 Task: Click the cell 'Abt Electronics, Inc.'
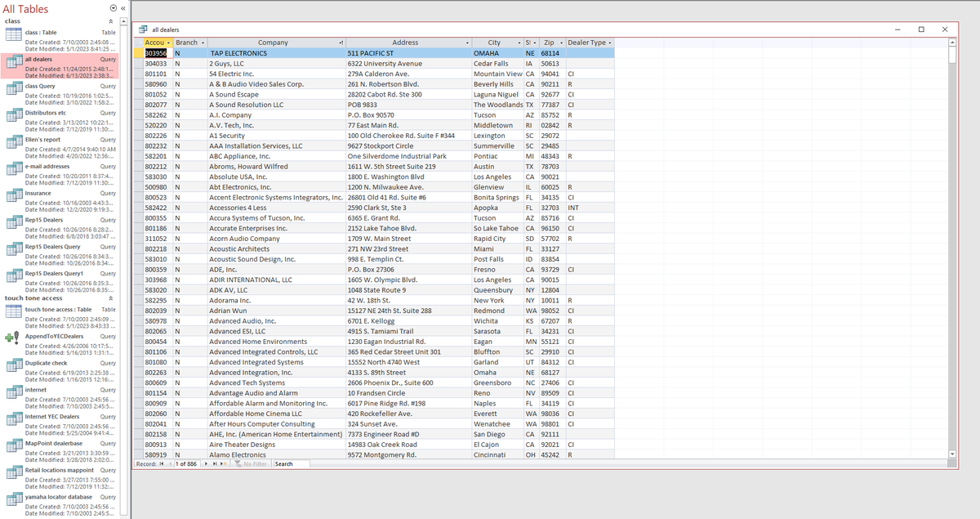click(x=276, y=187)
